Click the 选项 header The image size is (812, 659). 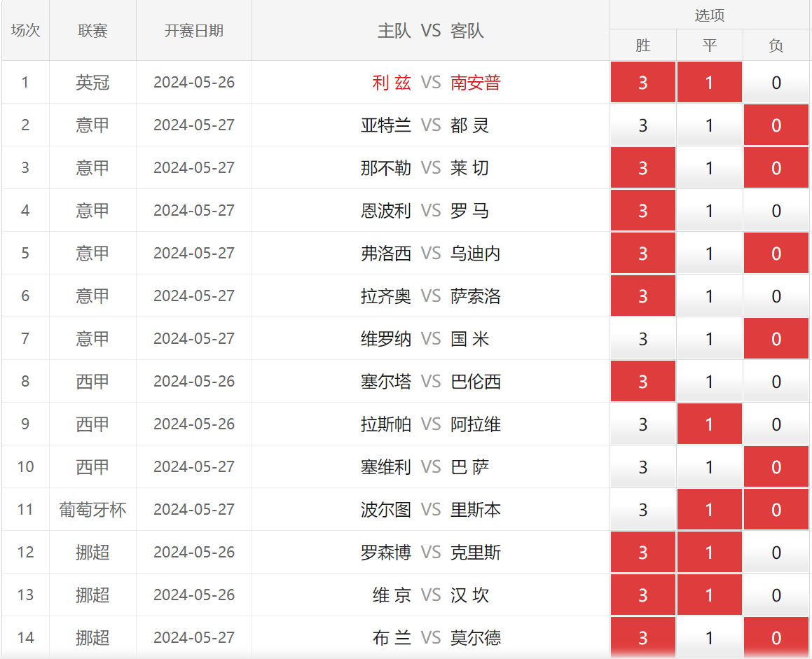[x=710, y=15]
